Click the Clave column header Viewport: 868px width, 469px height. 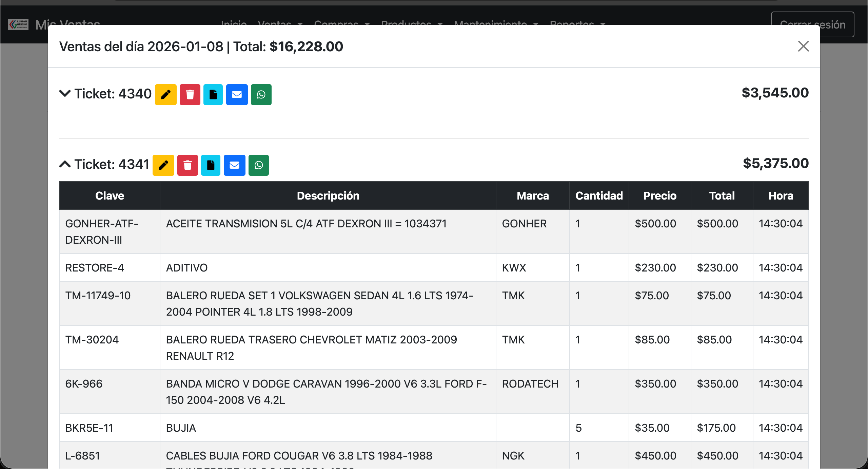(x=110, y=196)
